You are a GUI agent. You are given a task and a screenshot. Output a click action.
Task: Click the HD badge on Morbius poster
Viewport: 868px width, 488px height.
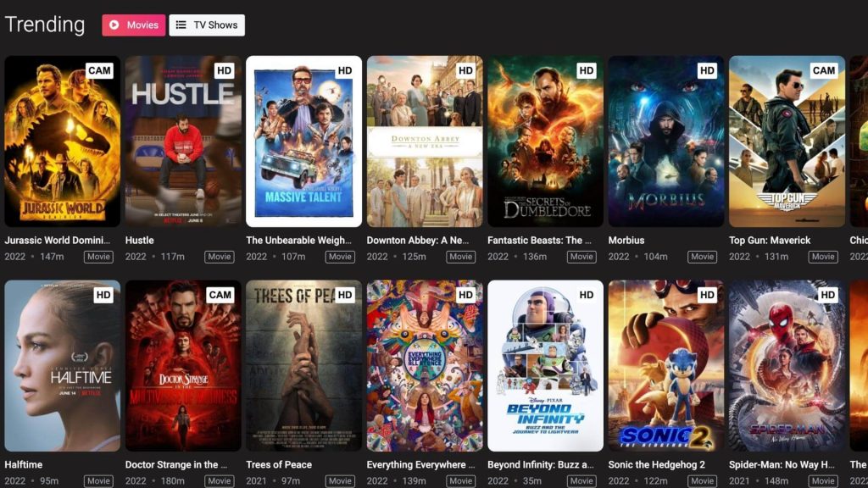click(x=707, y=70)
